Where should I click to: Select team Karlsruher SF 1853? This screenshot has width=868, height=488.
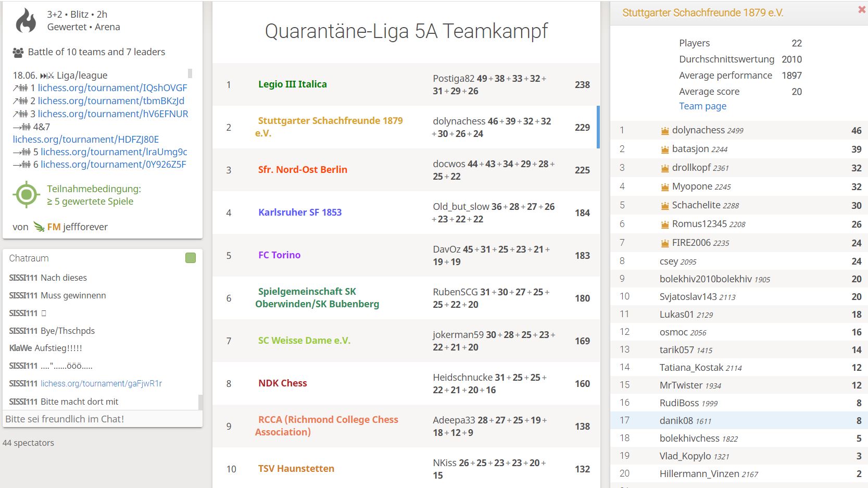pos(300,212)
